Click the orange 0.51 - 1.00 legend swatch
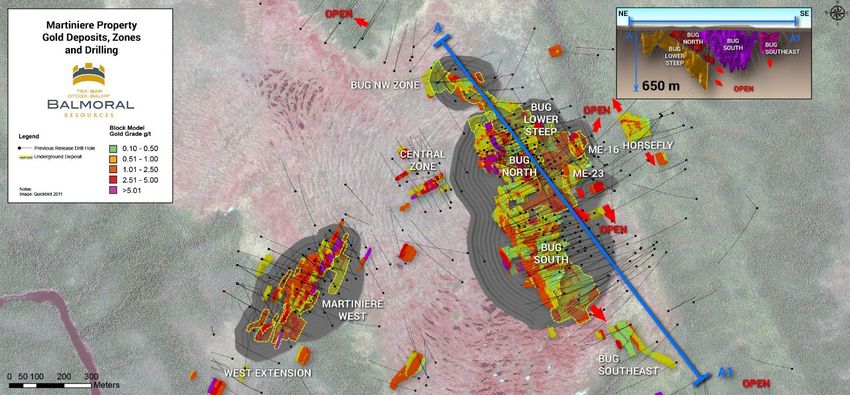 pos(113,159)
